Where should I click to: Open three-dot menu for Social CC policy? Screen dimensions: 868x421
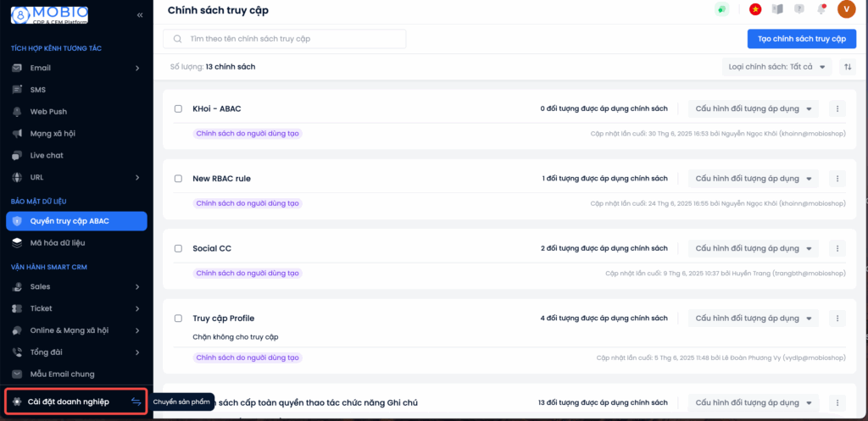(x=837, y=248)
